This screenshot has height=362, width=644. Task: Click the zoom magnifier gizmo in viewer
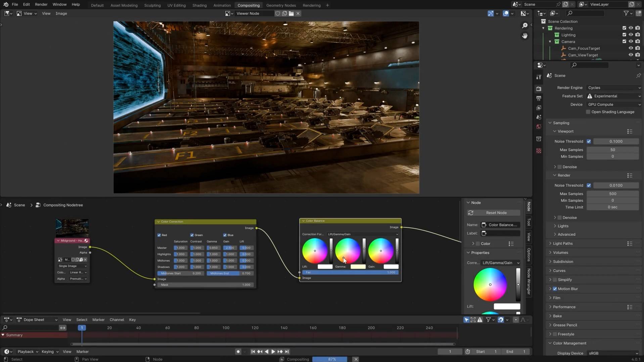pyautogui.click(x=525, y=26)
